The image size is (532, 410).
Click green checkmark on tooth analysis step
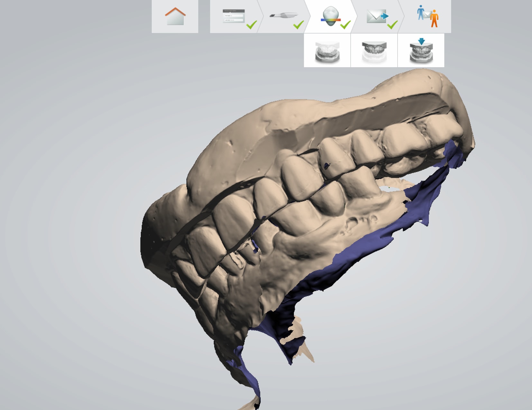coord(345,25)
